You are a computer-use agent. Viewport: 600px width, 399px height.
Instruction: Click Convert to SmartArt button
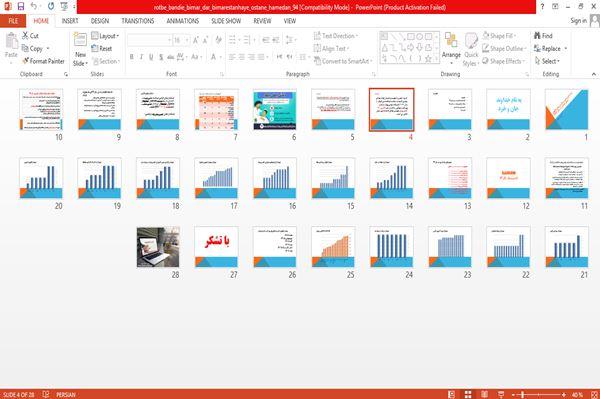343,61
